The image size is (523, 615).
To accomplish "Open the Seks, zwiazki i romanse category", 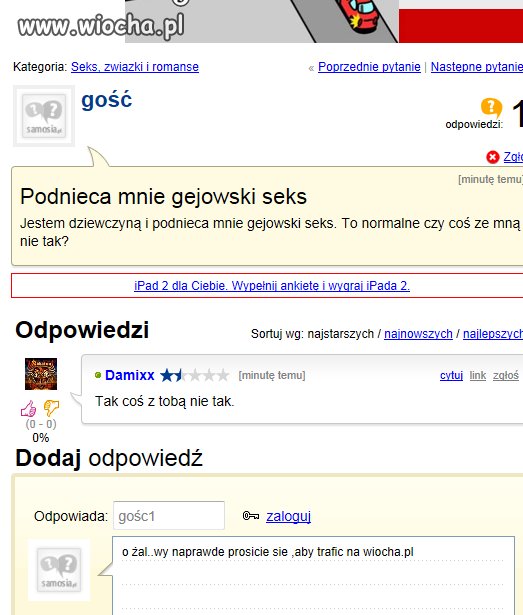I will pyautogui.click(x=135, y=67).
